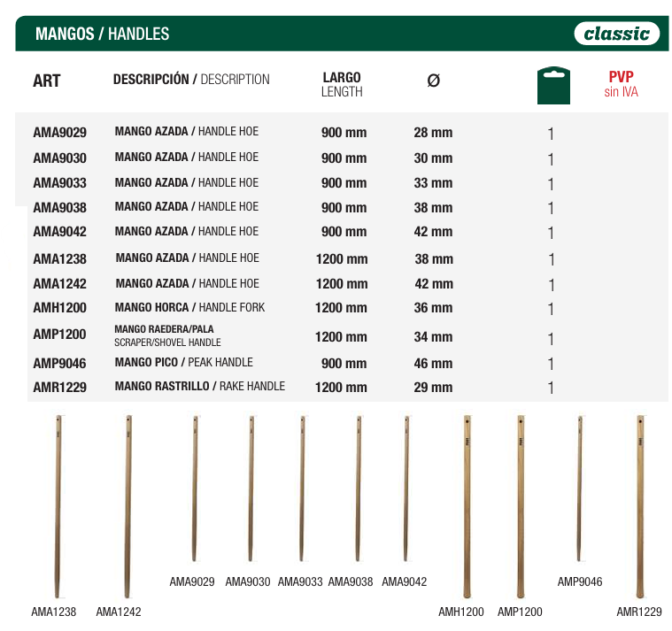Click MANGO HORCA / HANDLE FORK description

click(189, 308)
